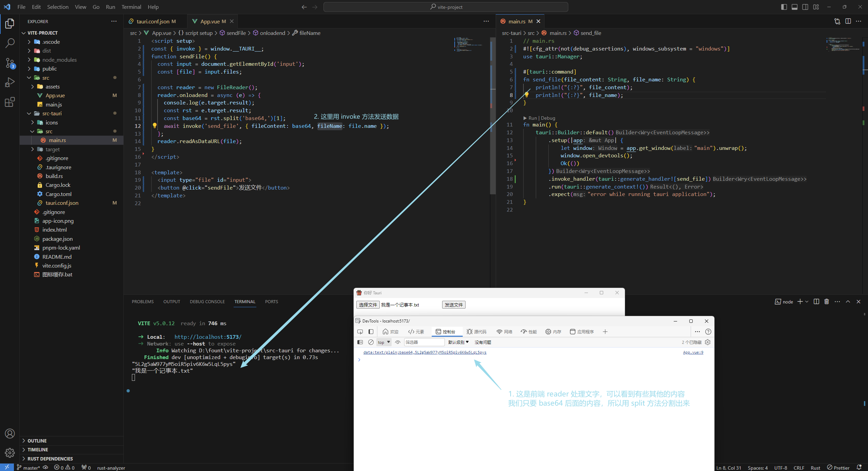The image size is (868, 471).
Task: Open the terminal launch profile dropdown arrow
Action: tap(807, 301)
